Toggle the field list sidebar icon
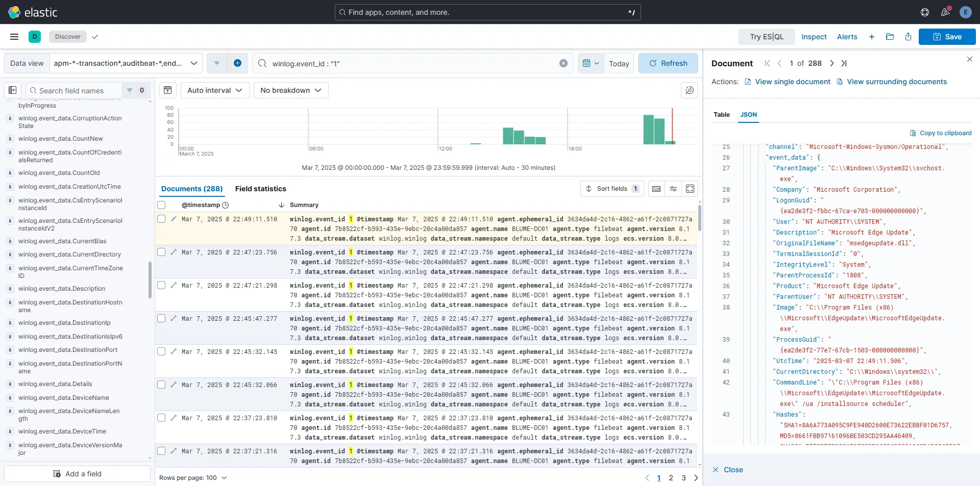The width and height of the screenshot is (980, 486). [x=13, y=90]
